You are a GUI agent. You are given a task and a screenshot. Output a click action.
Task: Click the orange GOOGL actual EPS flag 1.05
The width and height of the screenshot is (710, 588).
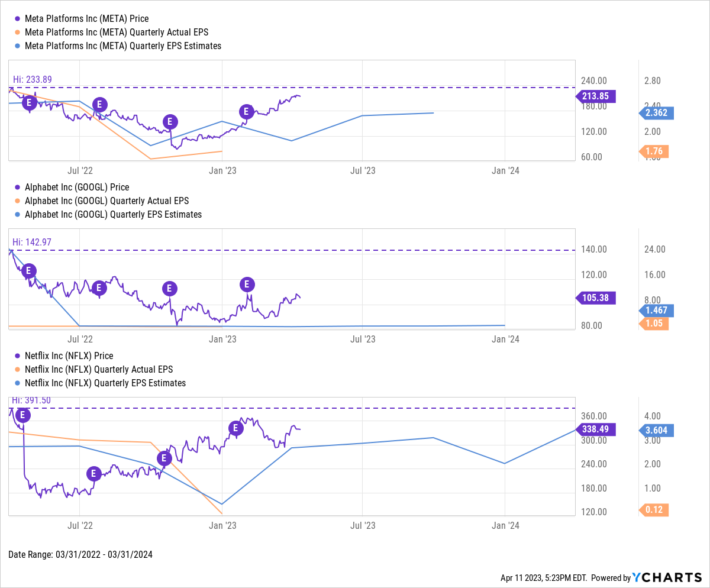point(654,324)
